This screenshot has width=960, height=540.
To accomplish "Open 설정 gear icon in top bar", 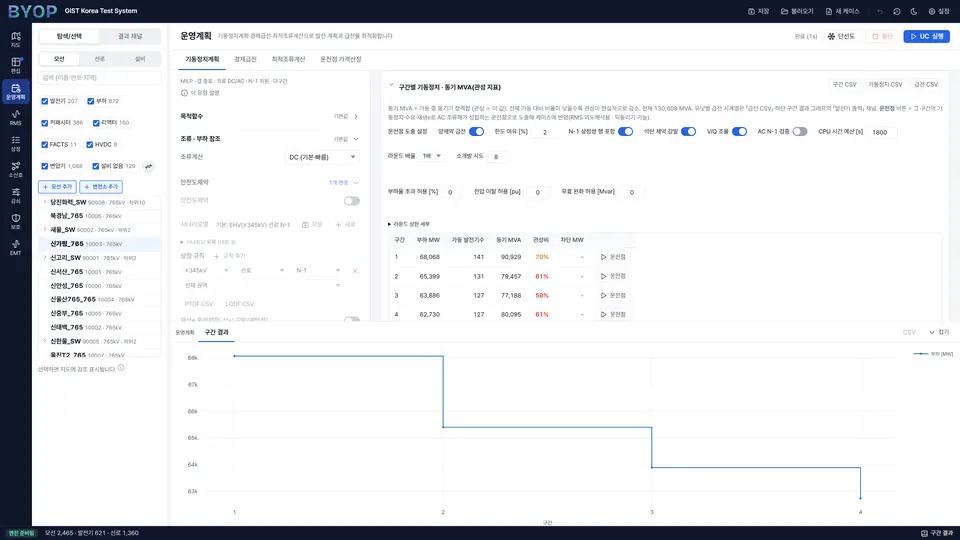I will click(x=932, y=11).
